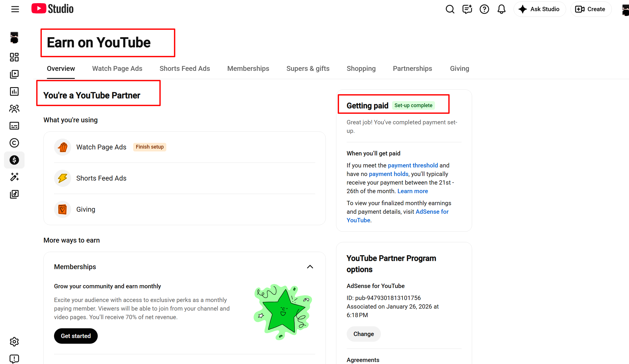Open Community in the sidebar

14,109
